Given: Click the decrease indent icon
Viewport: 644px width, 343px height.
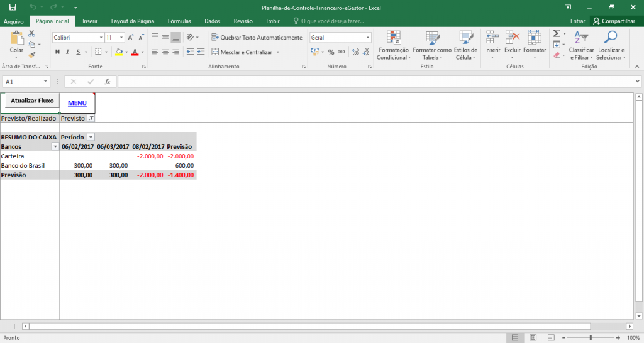Looking at the screenshot, I should coord(190,52).
